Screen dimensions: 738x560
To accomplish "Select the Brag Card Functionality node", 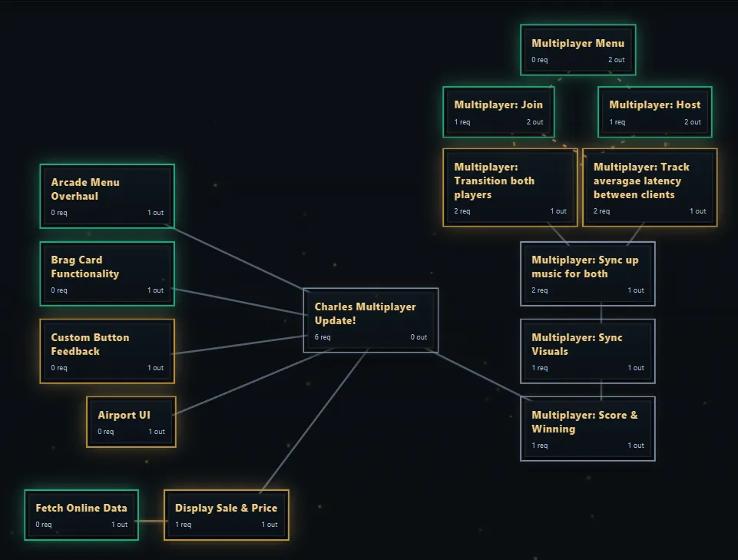I will 107,273.
